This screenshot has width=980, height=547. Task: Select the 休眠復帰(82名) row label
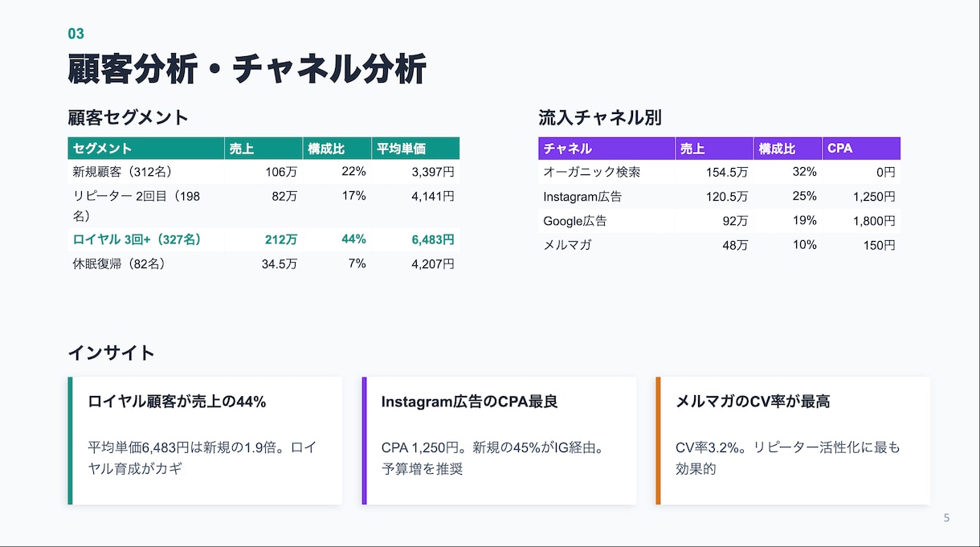[119, 263]
